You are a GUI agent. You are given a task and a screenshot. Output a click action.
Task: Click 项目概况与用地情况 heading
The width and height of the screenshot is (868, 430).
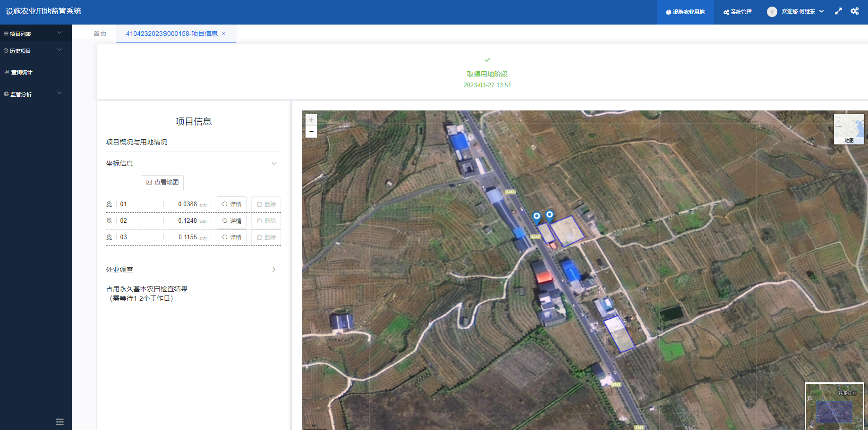pyautogui.click(x=136, y=142)
